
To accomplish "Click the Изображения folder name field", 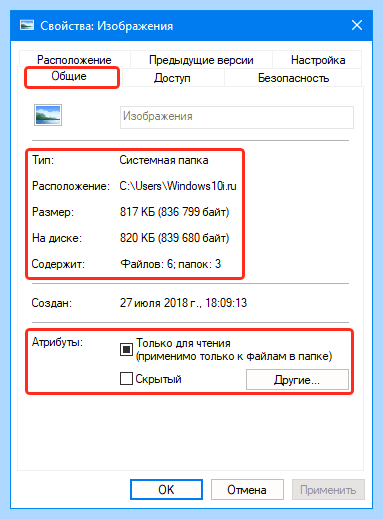I will pyautogui.click(x=237, y=117).
